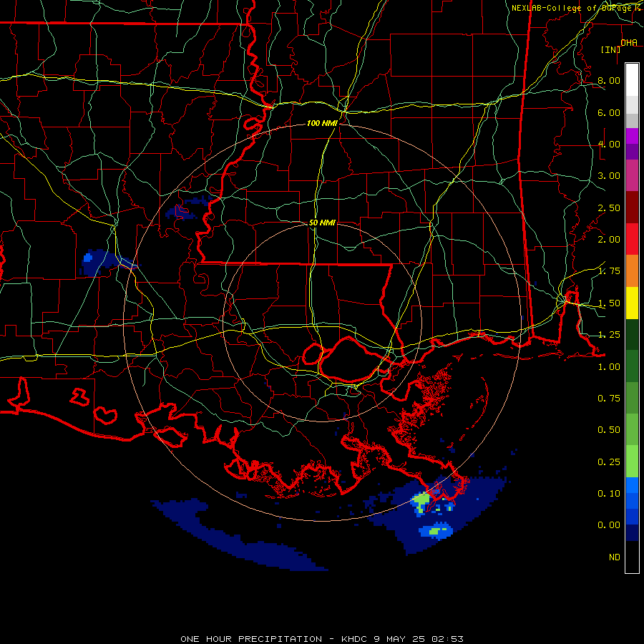Screen dimensions: 644x644
Task: Click the largest light green rain cell offshore
Action: tap(421, 502)
